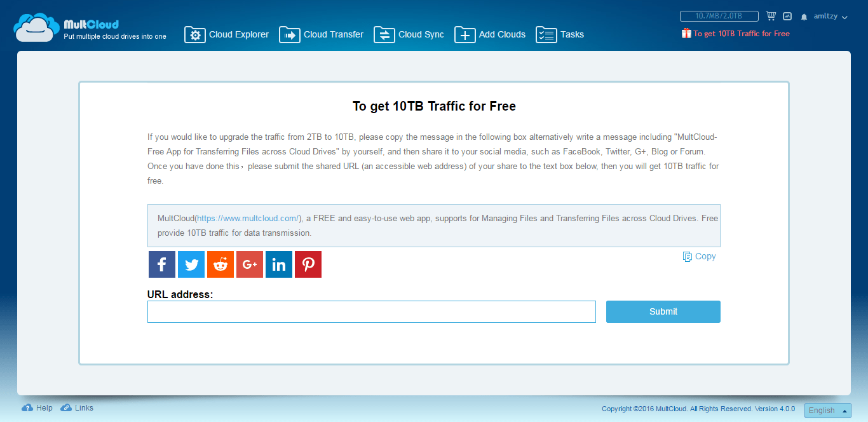Share the message on LinkedIn

coord(278,264)
